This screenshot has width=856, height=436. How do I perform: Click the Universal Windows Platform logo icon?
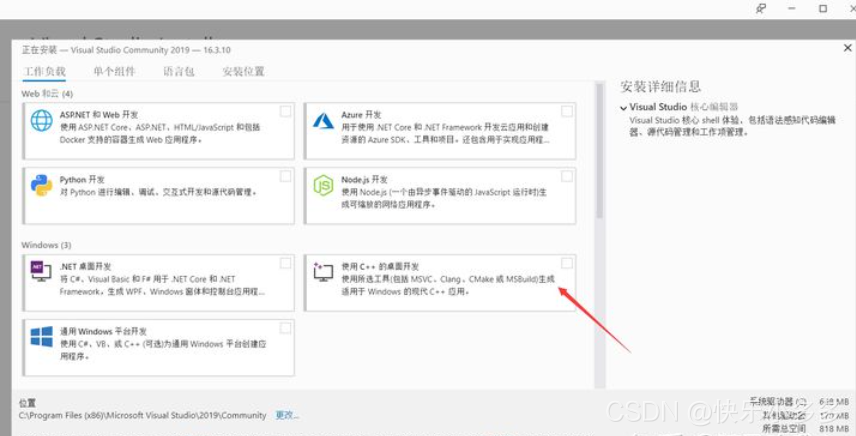coord(41,337)
